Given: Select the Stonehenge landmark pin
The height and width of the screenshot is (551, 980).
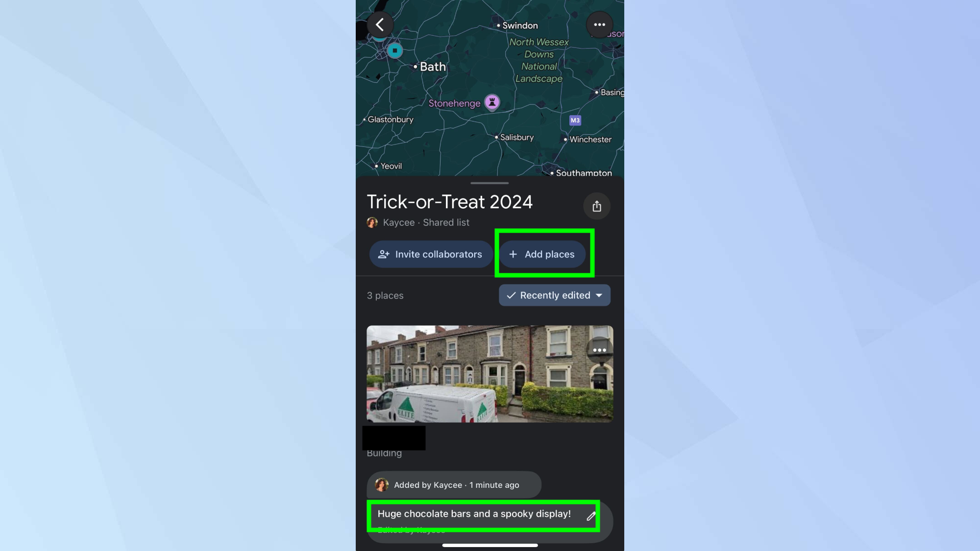Looking at the screenshot, I should [492, 102].
